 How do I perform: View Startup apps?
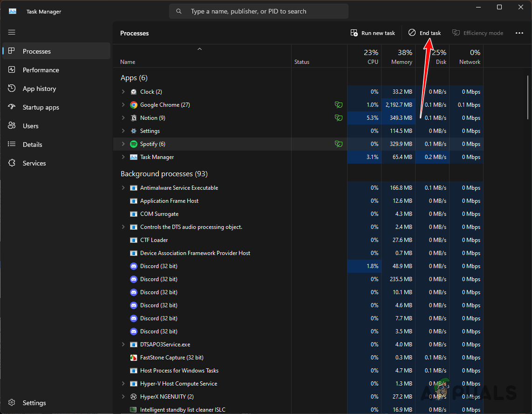[41, 107]
